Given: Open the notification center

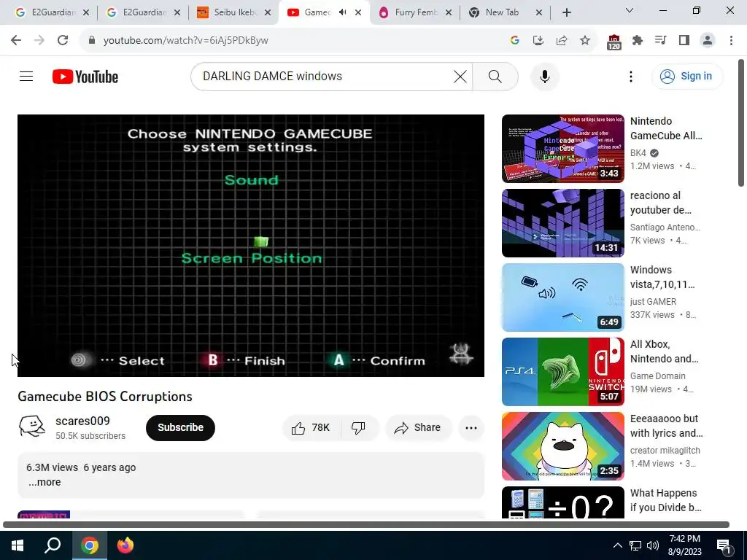Looking at the screenshot, I should [x=724, y=546].
